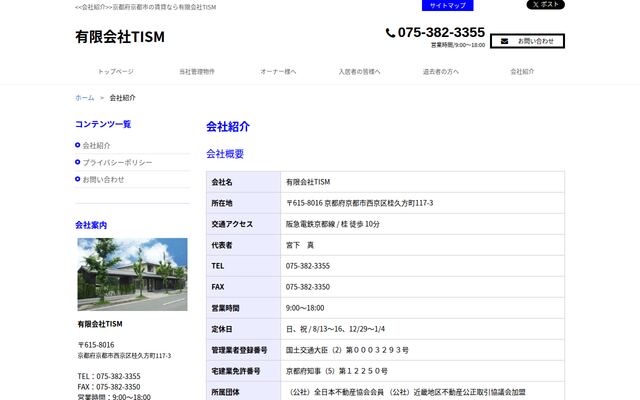The image size is (640, 400).
Task: Open the 退去者の方へ navigation item
Action: (x=441, y=71)
